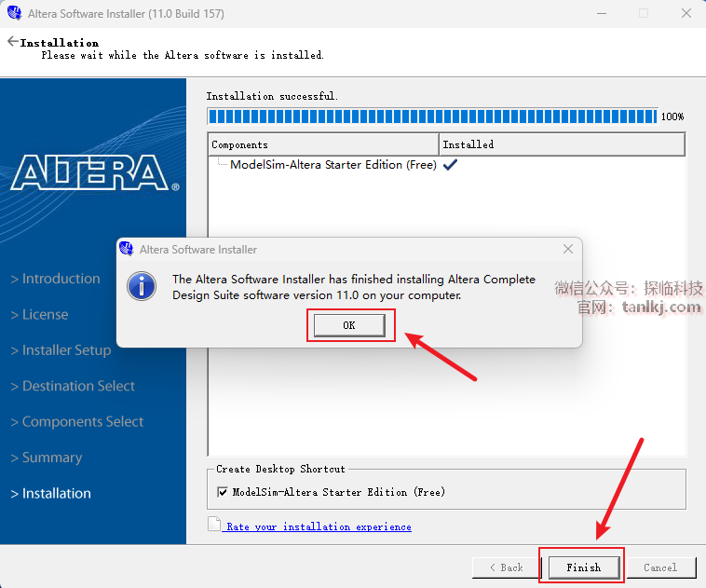Close the main installer window
The image size is (706, 588).
tap(686, 14)
